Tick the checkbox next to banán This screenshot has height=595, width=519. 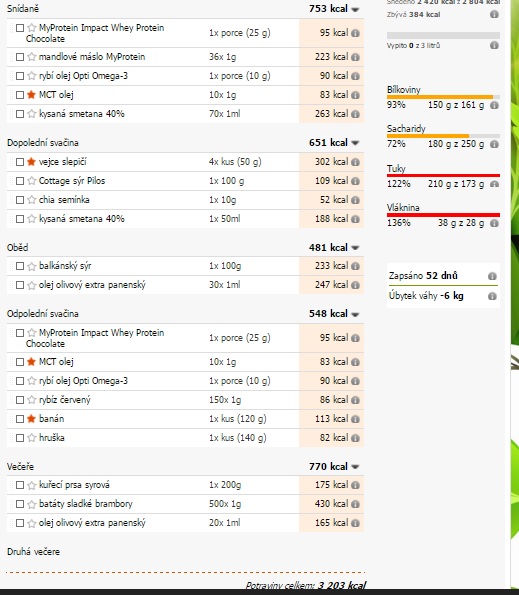coord(20,419)
